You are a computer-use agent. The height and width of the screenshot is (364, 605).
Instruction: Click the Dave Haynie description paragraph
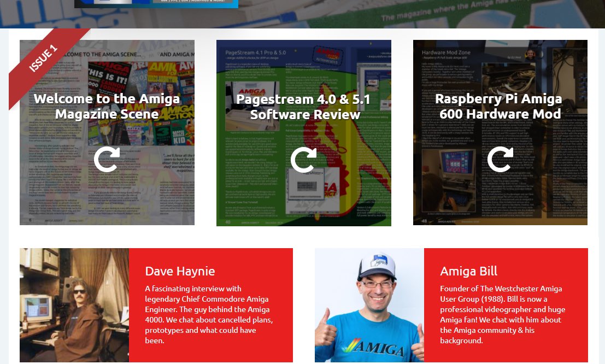[x=209, y=315]
